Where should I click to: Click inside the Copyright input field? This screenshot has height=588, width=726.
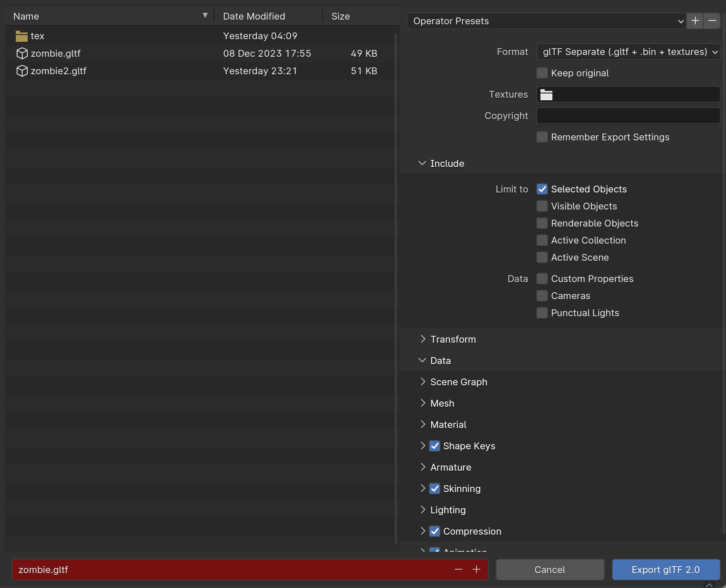point(627,116)
